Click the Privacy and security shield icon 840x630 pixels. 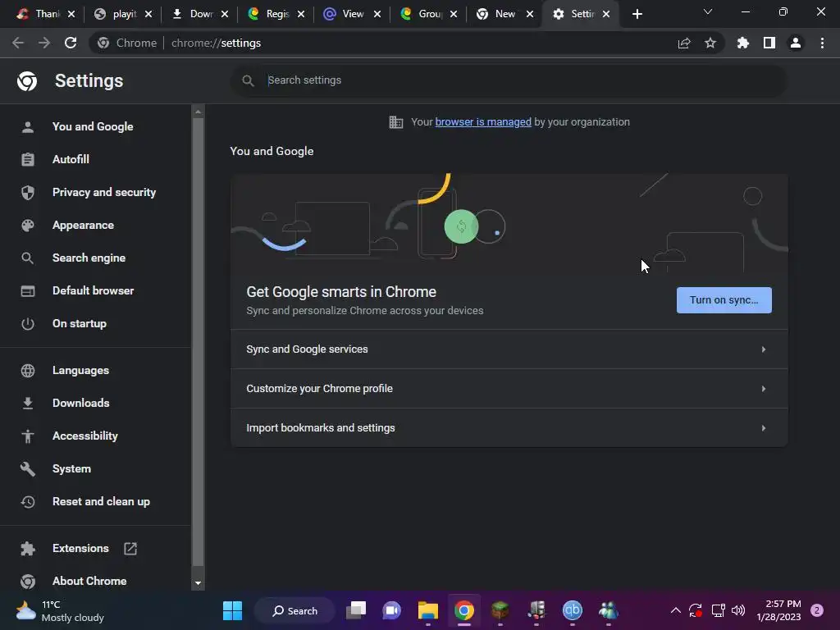tap(28, 192)
